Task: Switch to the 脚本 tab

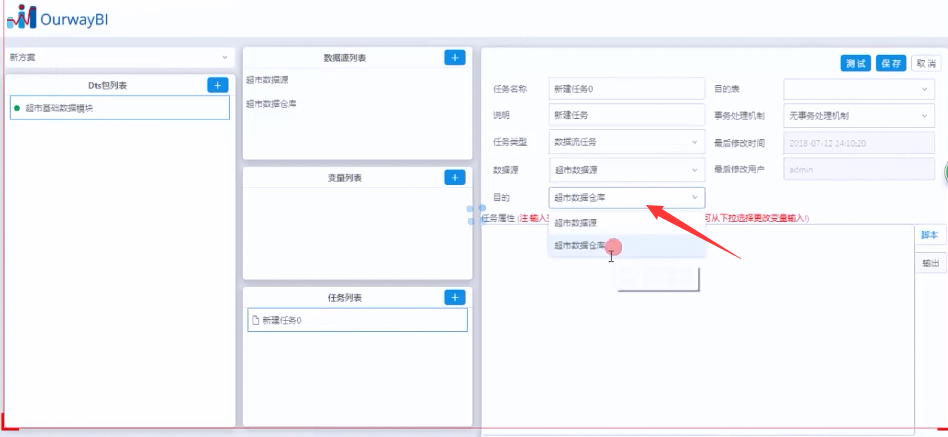Action: pos(930,235)
